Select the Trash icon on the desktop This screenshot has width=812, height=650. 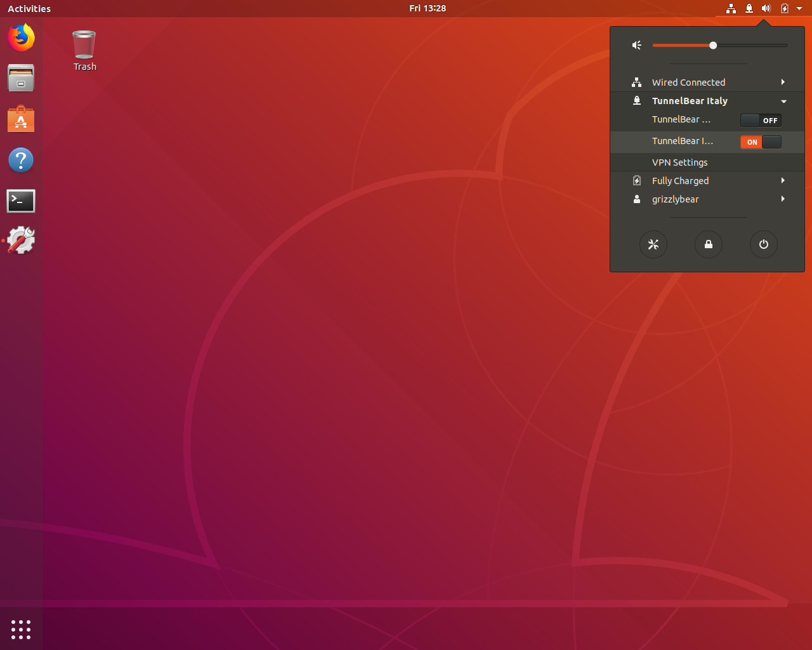tap(84, 51)
